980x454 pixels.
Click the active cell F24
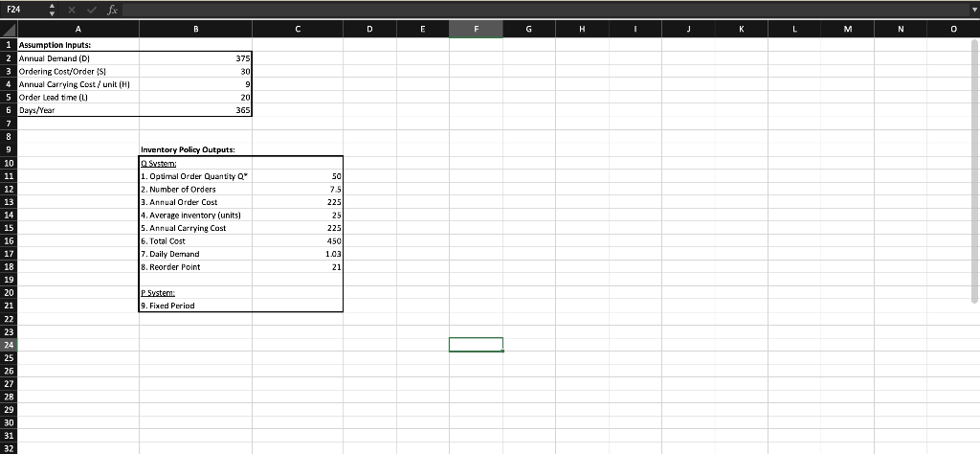pos(476,345)
